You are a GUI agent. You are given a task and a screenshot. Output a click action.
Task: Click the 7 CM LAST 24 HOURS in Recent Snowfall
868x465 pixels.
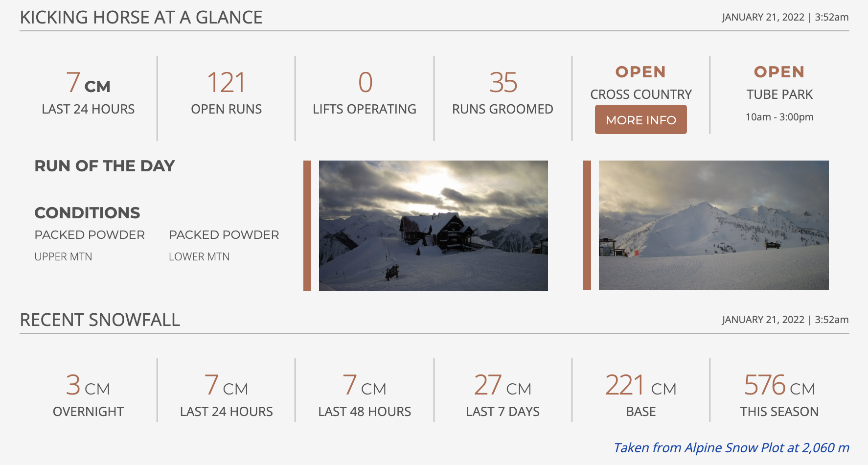pyautogui.click(x=226, y=385)
